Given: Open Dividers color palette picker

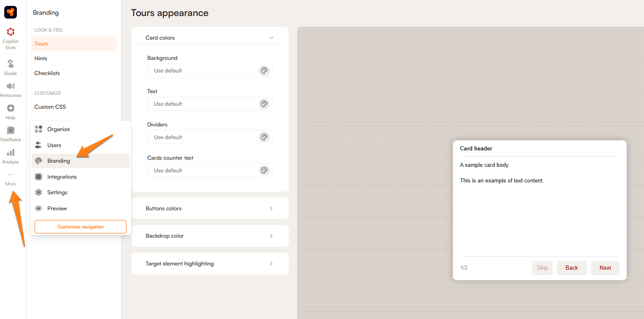Looking at the screenshot, I should pos(264,137).
